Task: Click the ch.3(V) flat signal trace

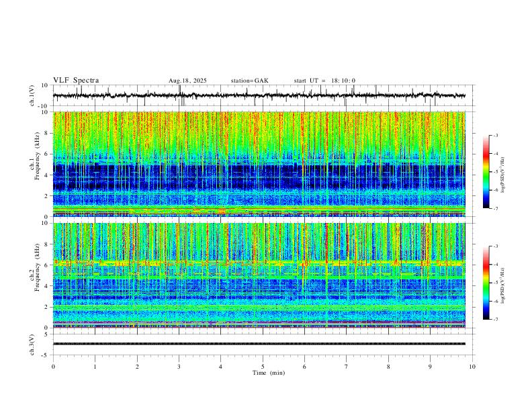Action: click(x=262, y=344)
